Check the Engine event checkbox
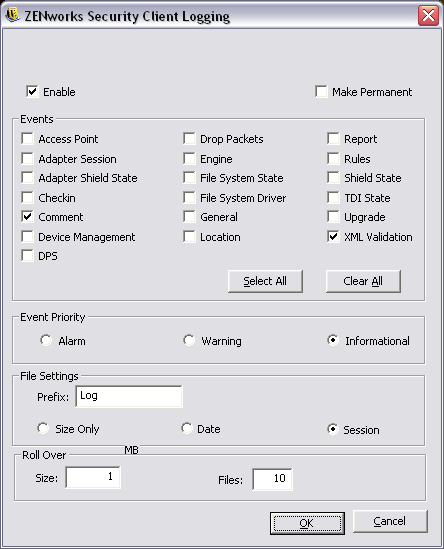The width and height of the screenshot is (444, 549). 189,159
